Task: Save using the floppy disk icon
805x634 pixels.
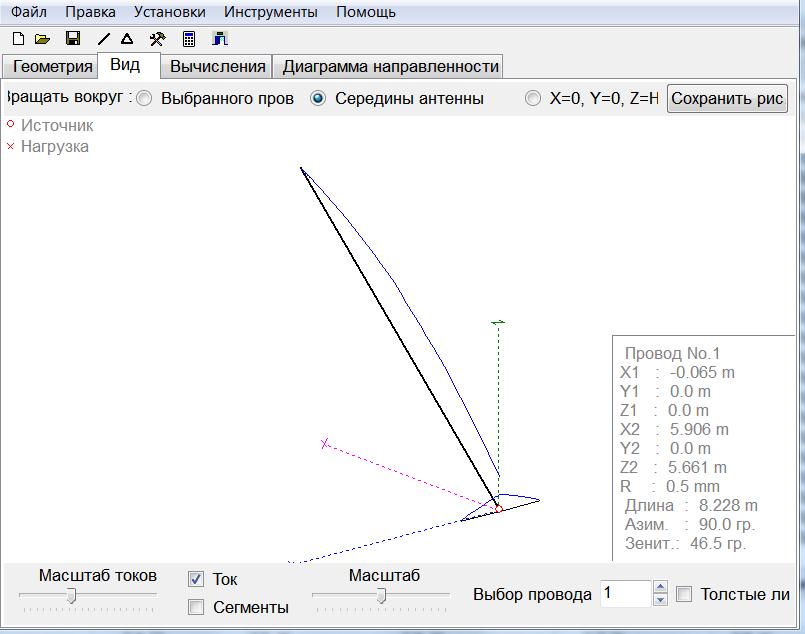Action: point(73,39)
